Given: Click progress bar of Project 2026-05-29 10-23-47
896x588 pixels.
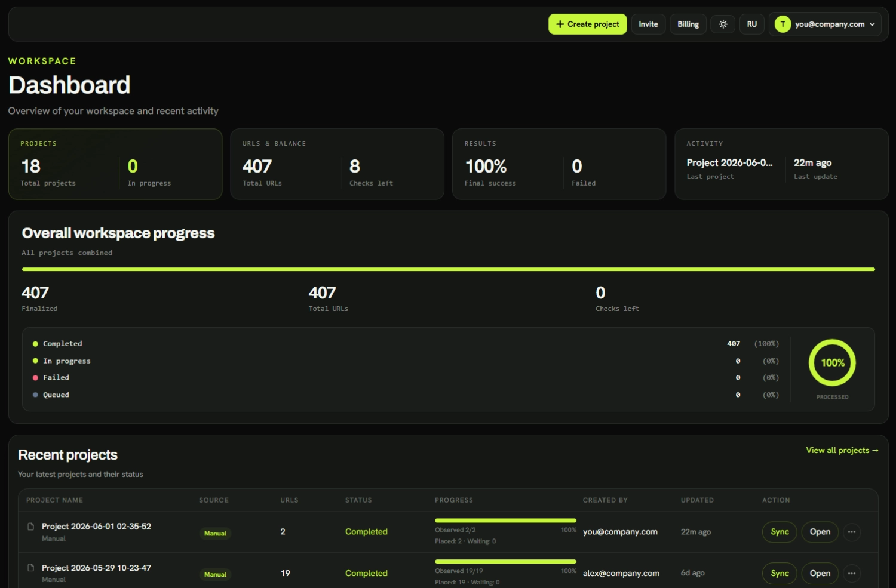Looking at the screenshot, I should 505,562.
